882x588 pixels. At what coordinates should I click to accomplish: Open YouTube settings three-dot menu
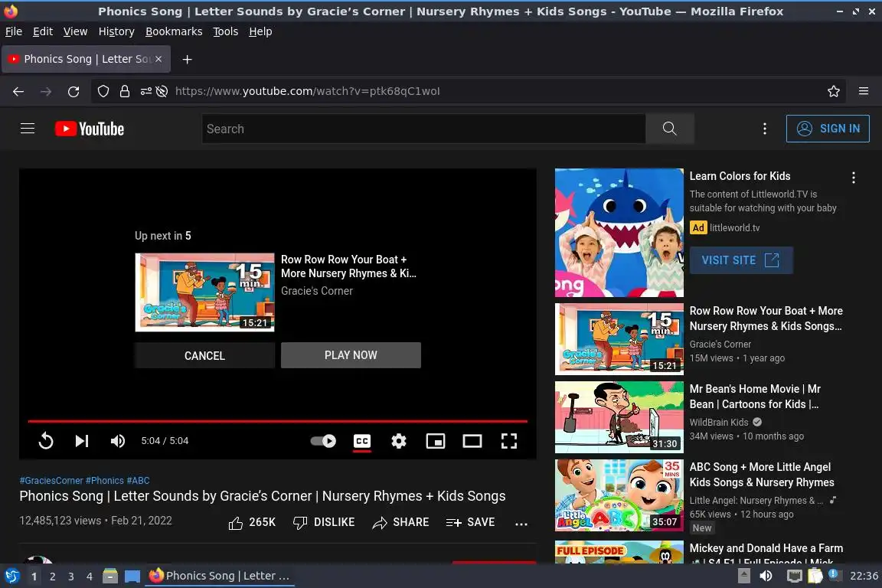pyautogui.click(x=764, y=129)
